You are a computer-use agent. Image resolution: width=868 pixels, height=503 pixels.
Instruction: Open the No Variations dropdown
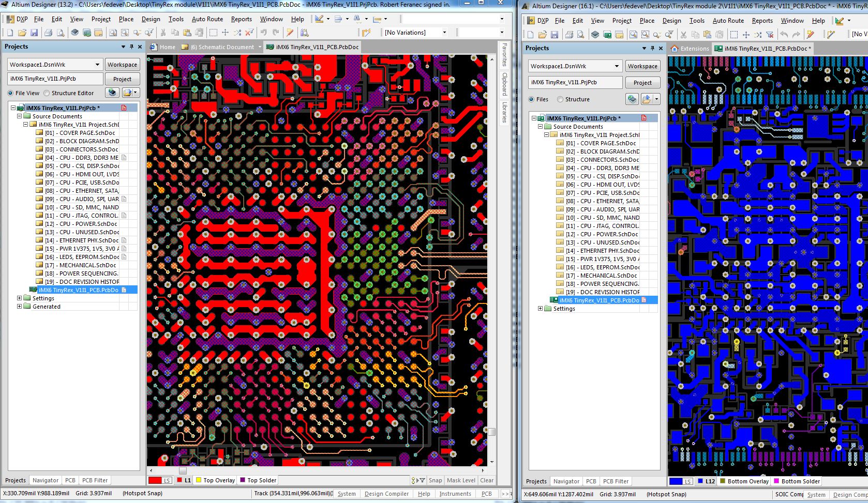(444, 33)
